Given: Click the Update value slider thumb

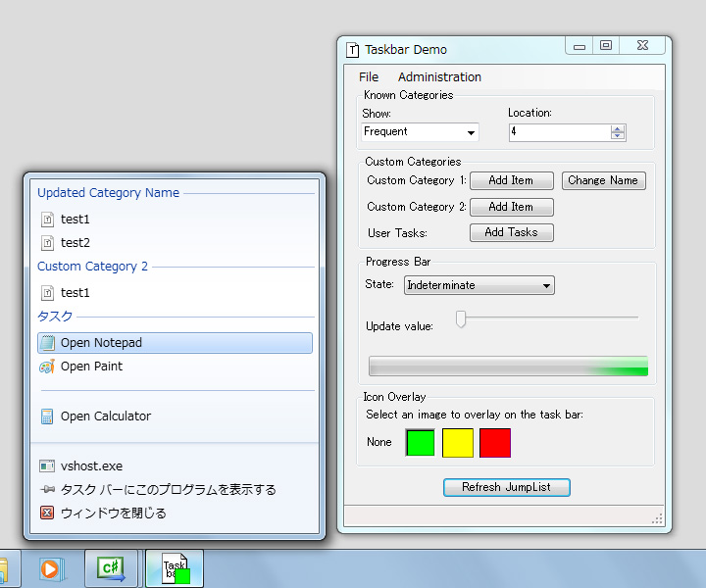Looking at the screenshot, I should point(460,318).
